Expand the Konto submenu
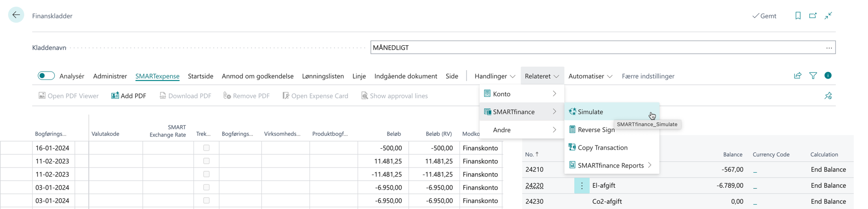The height and width of the screenshot is (209, 868). point(521,94)
